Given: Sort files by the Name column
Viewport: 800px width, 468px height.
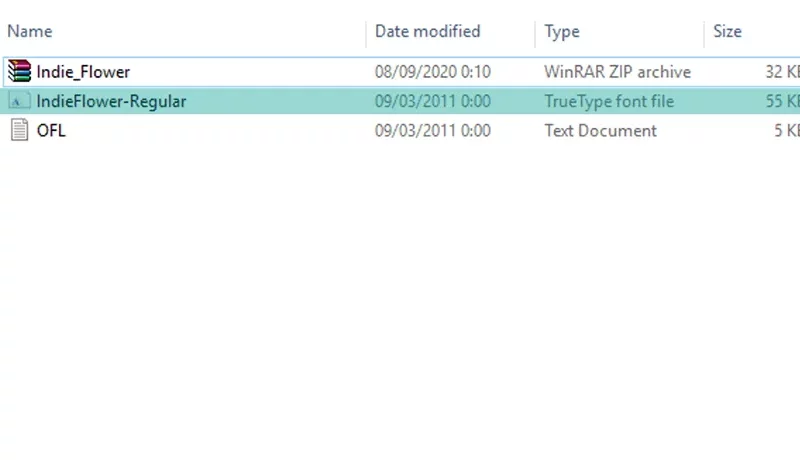Looking at the screenshot, I should [30, 31].
